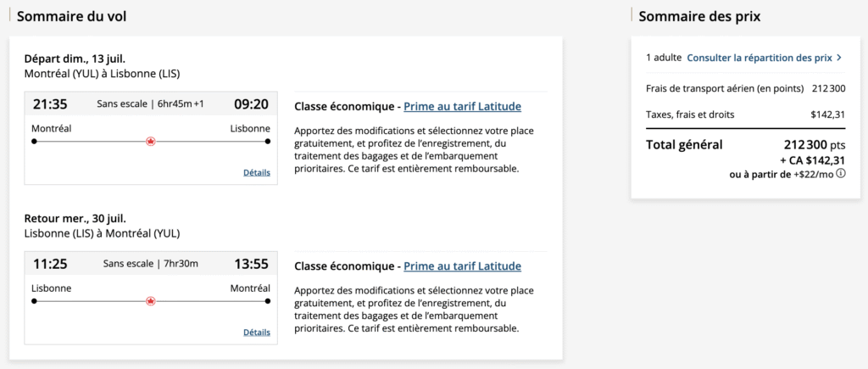The image size is (868, 369).
Task: Click the Sans escale 7hr30m duration label
Action: coord(151,264)
